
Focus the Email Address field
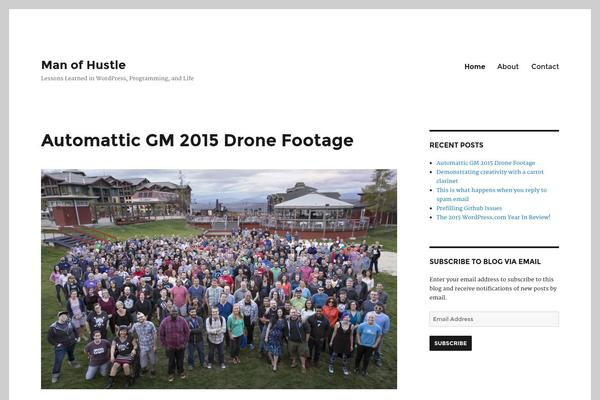tap(494, 319)
